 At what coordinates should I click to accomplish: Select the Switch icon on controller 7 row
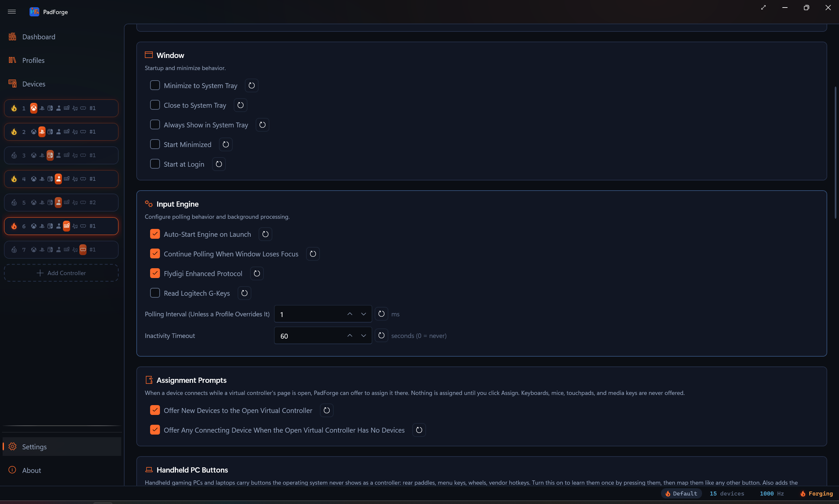[x=50, y=250]
